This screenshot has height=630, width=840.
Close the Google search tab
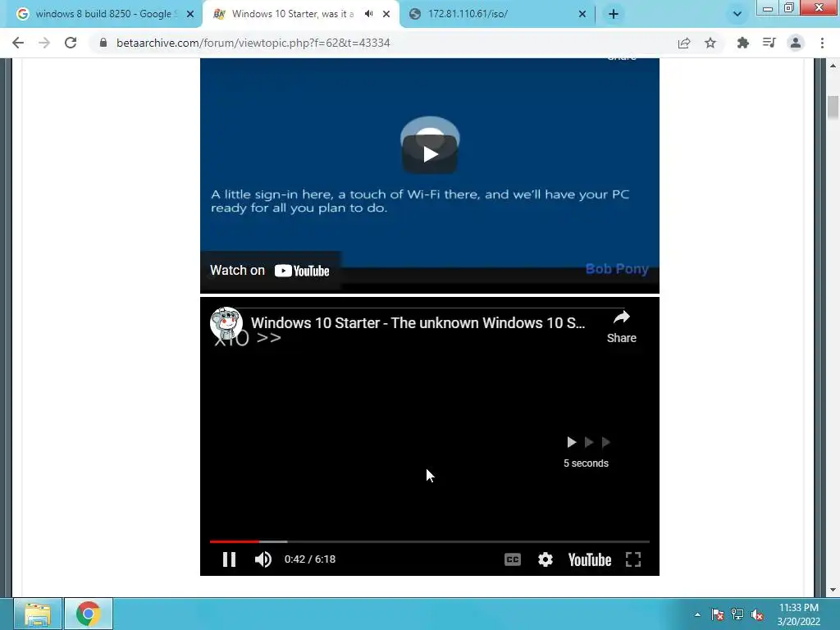point(190,14)
